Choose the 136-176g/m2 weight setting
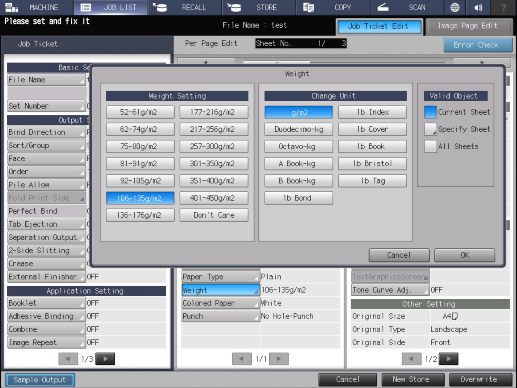 (140, 215)
